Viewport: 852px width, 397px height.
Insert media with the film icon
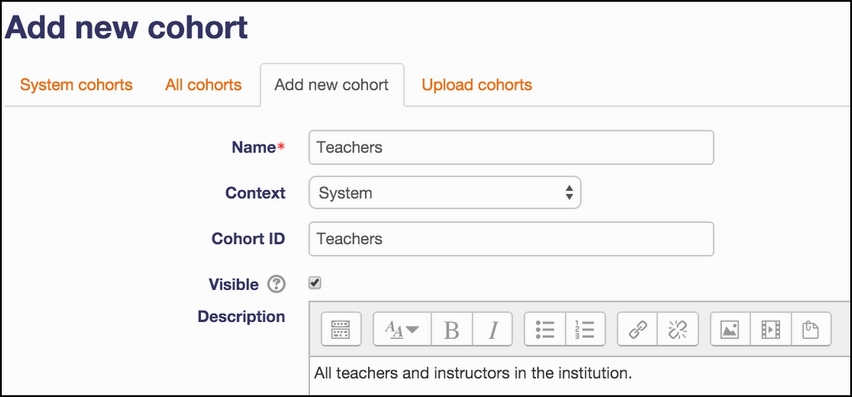click(x=770, y=329)
